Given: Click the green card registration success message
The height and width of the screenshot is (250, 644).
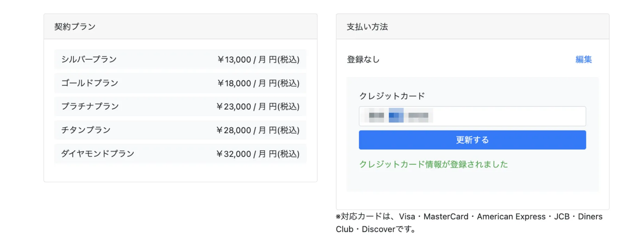Looking at the screenshot, I should point(433,164).
